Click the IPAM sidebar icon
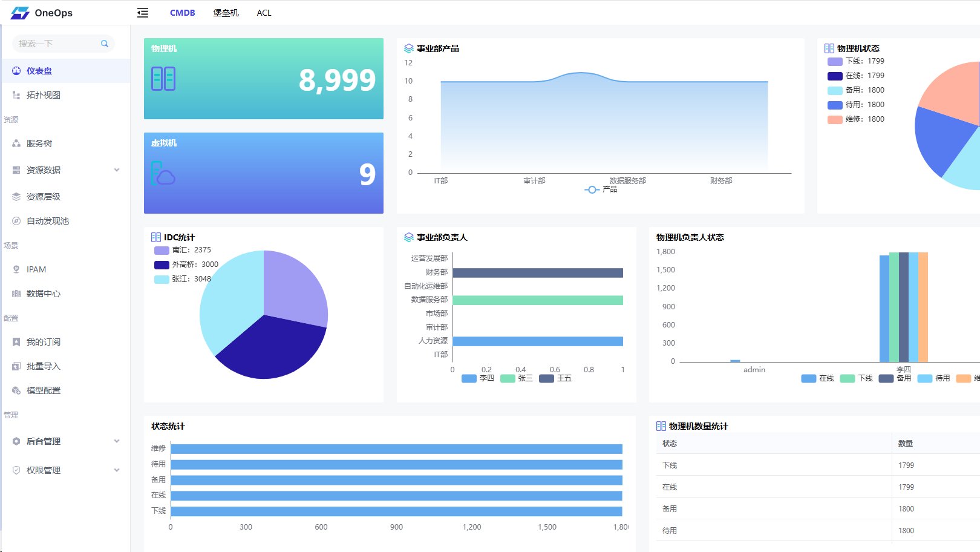Image resolution: width=980 pixels, height=552 pixels. click(x=16, y=269)
